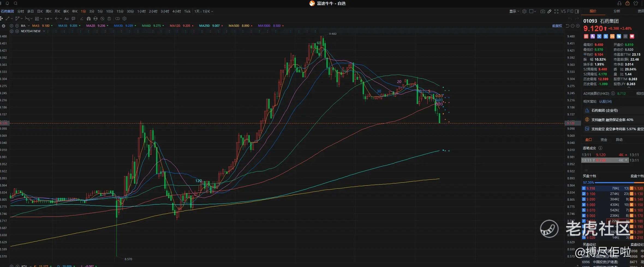Switch to 日K daily chart

click(40, 11)
